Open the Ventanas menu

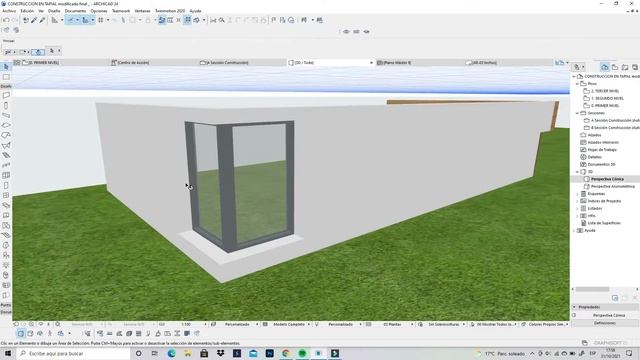coord(142,11)
